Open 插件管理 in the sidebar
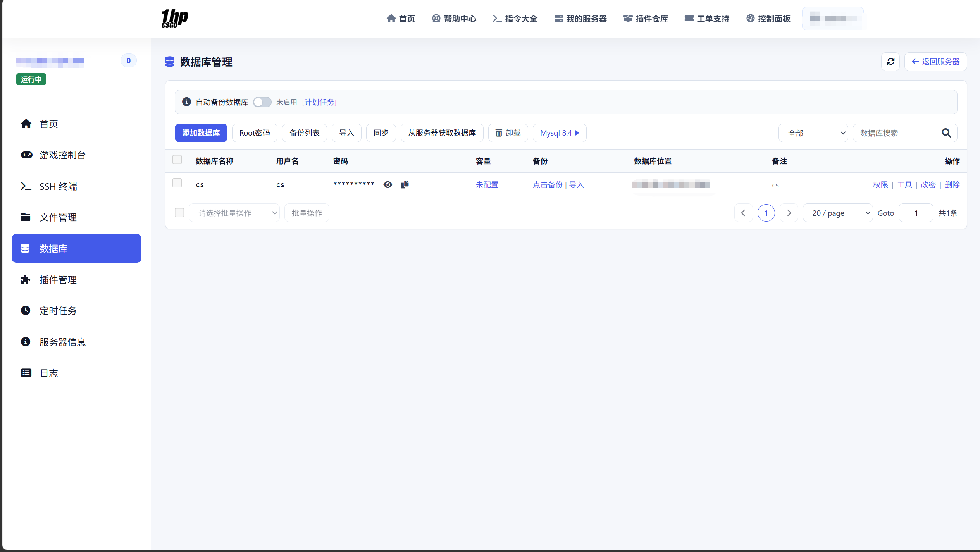The image size is (980, 552). click(76, 280)
